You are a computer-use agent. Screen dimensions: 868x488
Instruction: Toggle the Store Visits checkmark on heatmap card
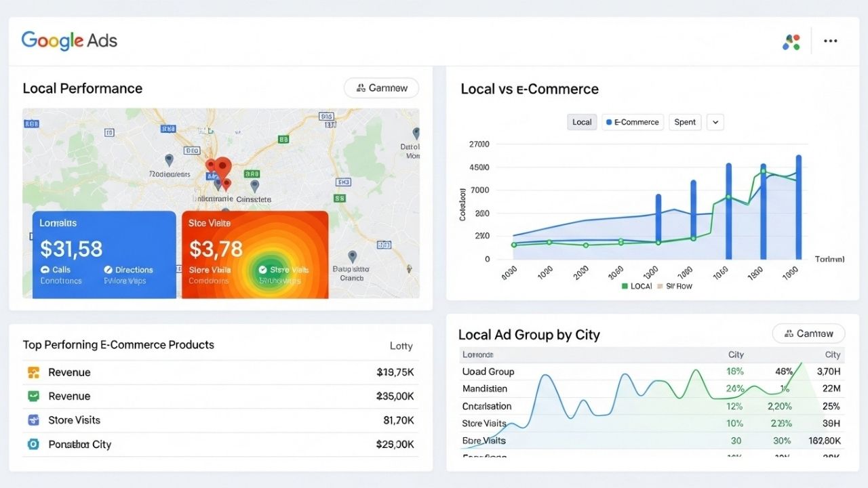tap(263, 270)
